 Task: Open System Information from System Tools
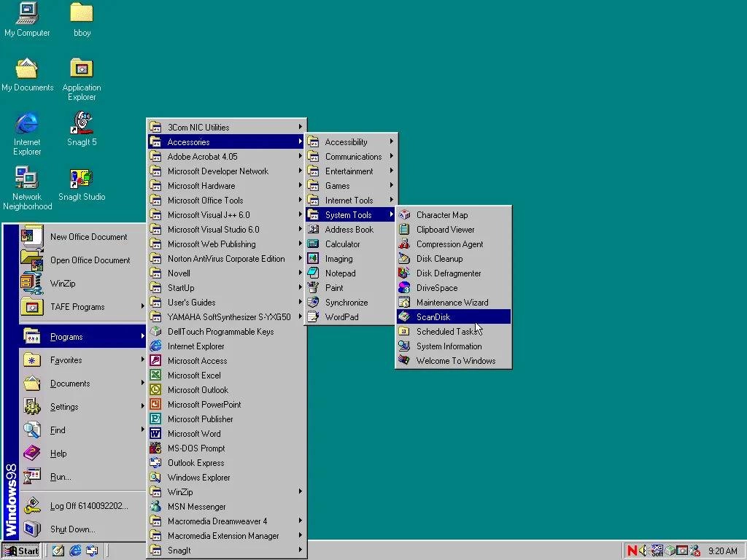[x=454, y=346]
